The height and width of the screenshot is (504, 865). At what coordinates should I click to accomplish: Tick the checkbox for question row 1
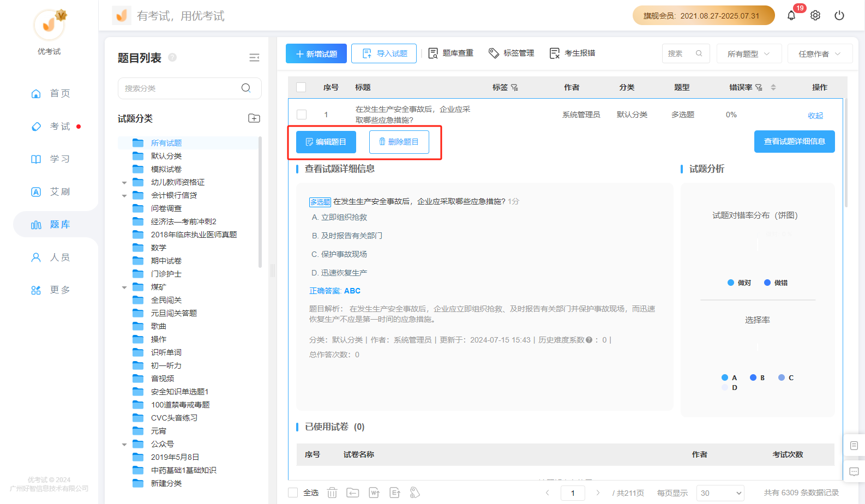click(302, 115)
